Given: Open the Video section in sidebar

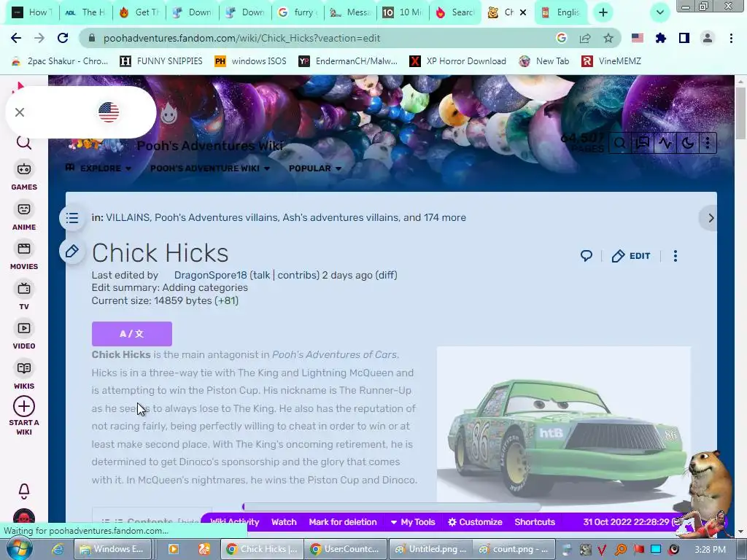Looking at the screenshot, I should (24, 335).
